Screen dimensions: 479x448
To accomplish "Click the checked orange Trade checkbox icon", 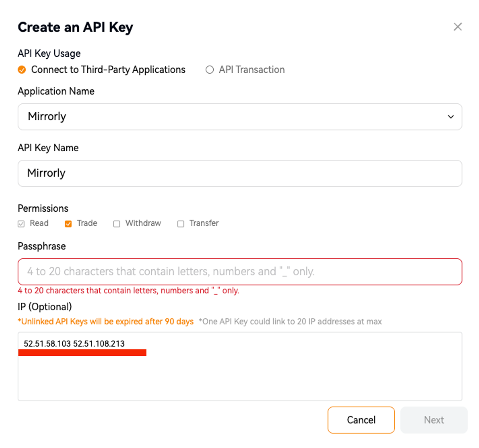I will coord(68,224).
